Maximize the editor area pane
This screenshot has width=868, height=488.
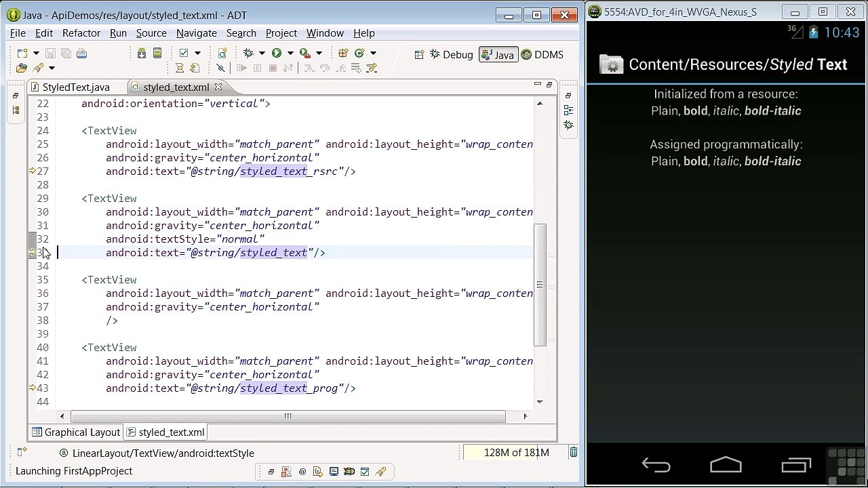[549, 85]
